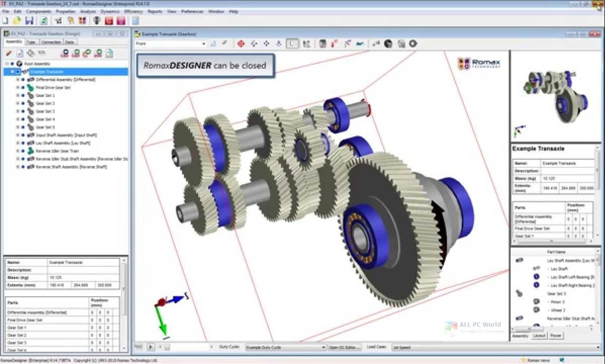Expand the Gear Set 1 tree node
The image size is (605, 364).
[x=17, y=96]
